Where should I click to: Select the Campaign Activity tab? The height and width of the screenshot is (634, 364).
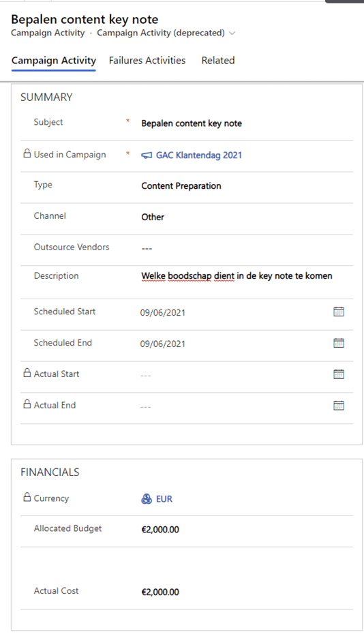[54, 61]
